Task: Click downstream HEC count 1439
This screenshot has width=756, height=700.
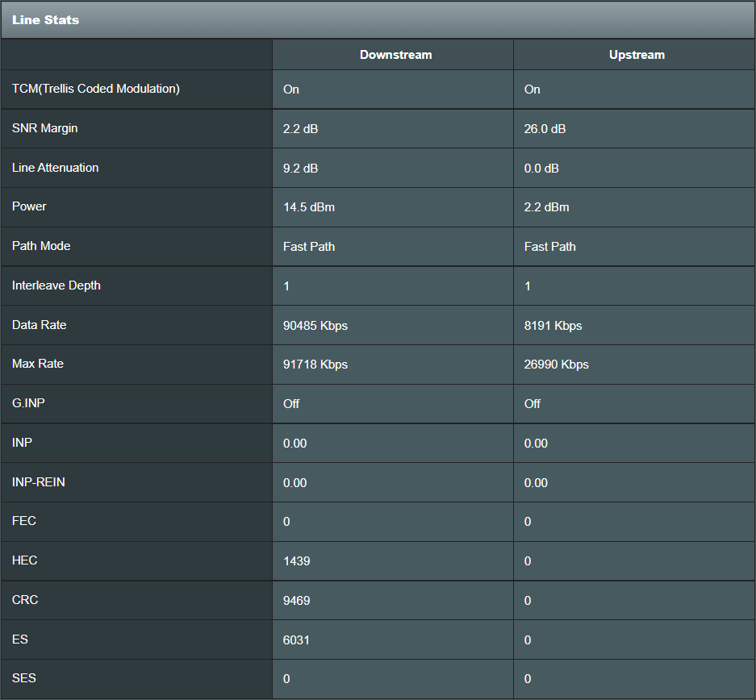Action: click(296, 561)
